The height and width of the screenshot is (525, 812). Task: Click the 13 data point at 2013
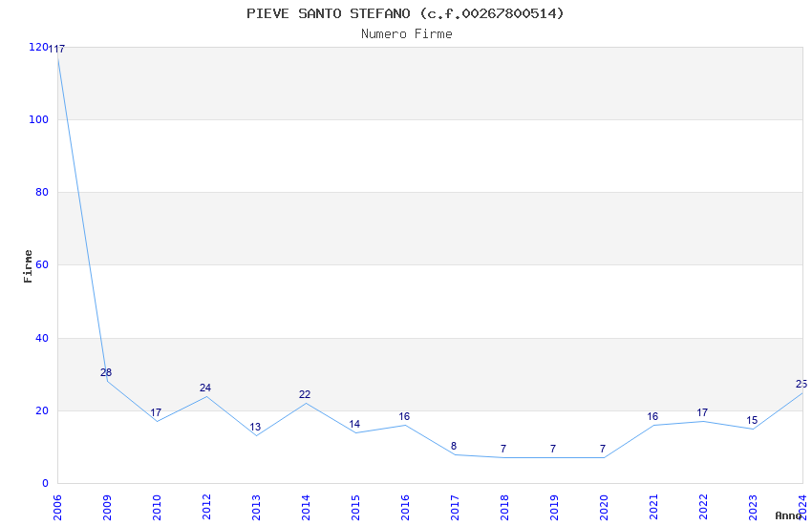tap(255, 428)
